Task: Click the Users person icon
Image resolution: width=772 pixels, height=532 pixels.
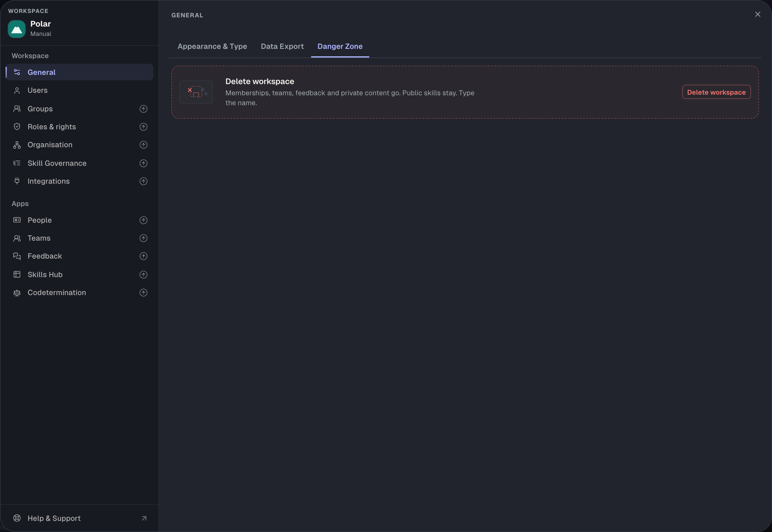Action: click(17, 90)
